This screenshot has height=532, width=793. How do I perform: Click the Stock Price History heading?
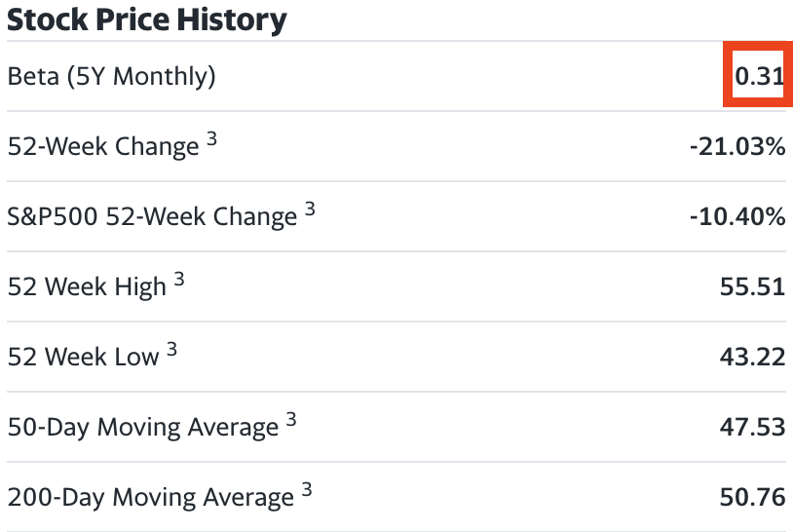[147, 19]
